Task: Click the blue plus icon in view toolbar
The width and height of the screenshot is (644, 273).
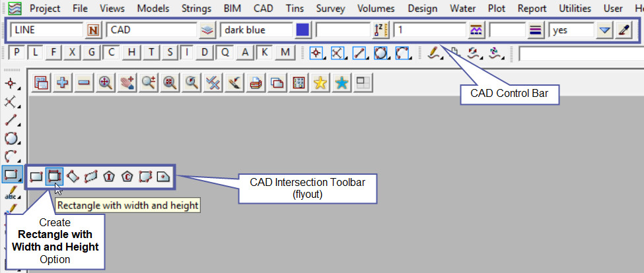Action: tap(62, 83)
